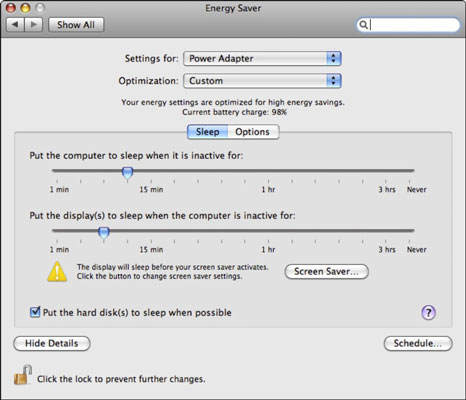
Task: Click the yellow warning triangle icon
Action: (57, 272)
